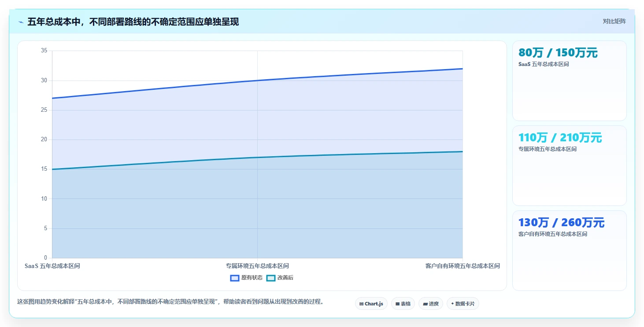This screenshot has width=644, height=327.
Task: Click the y-axis tick label 5
Action: point(45,228)
